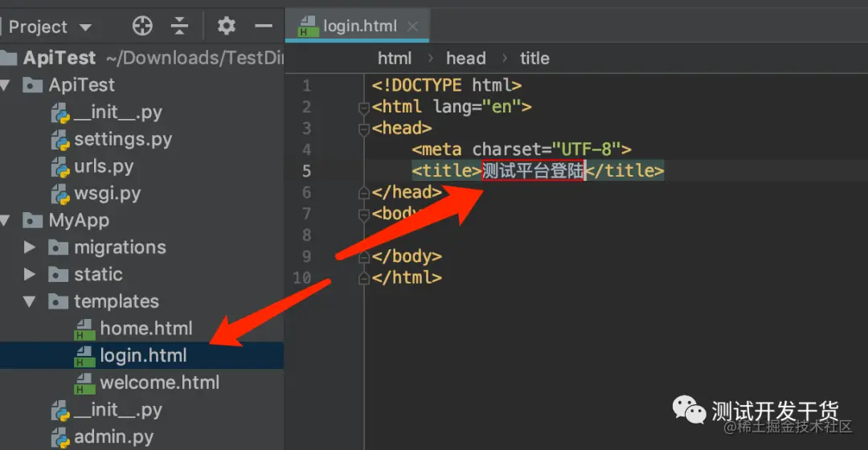
Task: Select the migrations folder name
Action: tap(120, 247)
